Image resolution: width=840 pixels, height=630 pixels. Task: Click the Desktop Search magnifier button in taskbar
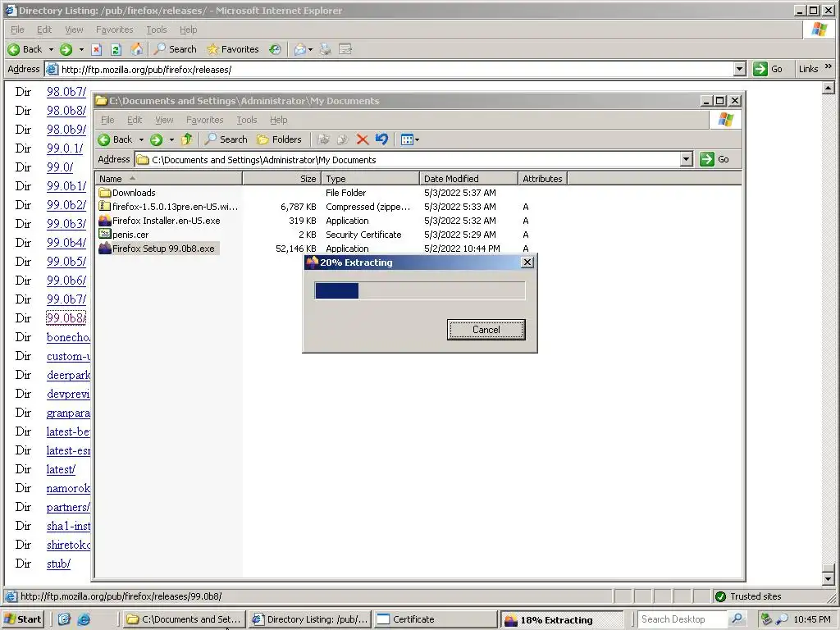pyautogui.click(x=737, y=619)
